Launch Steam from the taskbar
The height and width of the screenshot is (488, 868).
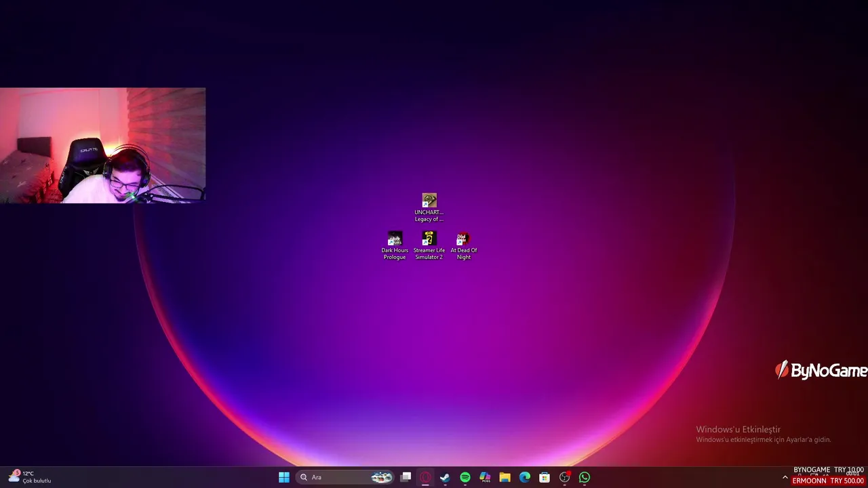pyautogui.click(x=445, y=477)
